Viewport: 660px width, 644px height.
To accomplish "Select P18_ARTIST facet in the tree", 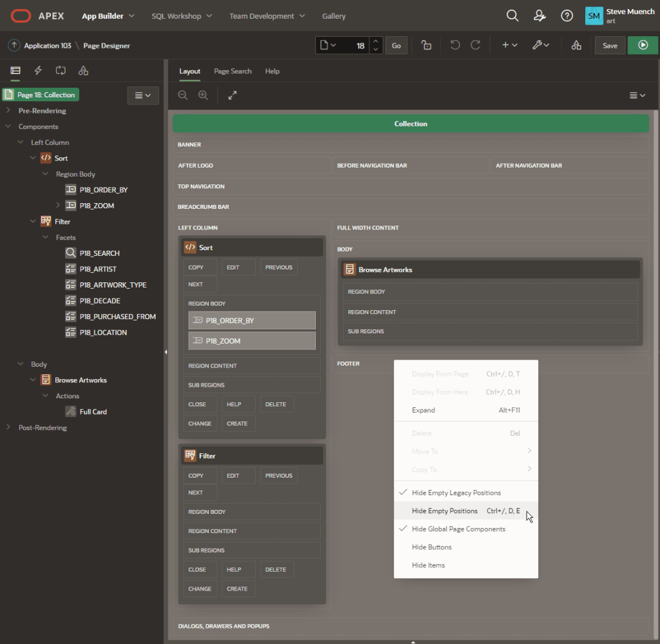I will [x=98, y=269].
